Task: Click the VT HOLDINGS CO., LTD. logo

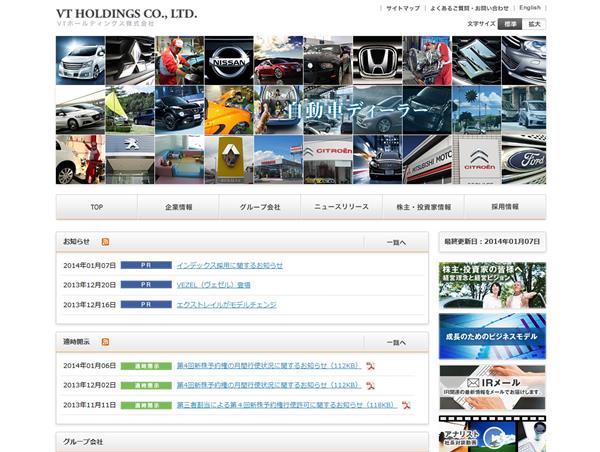Action: (x=126, y=17)
